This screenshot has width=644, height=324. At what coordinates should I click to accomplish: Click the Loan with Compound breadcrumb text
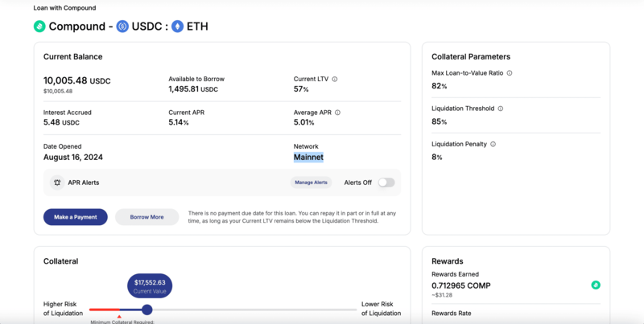click(x=65, y=8)
